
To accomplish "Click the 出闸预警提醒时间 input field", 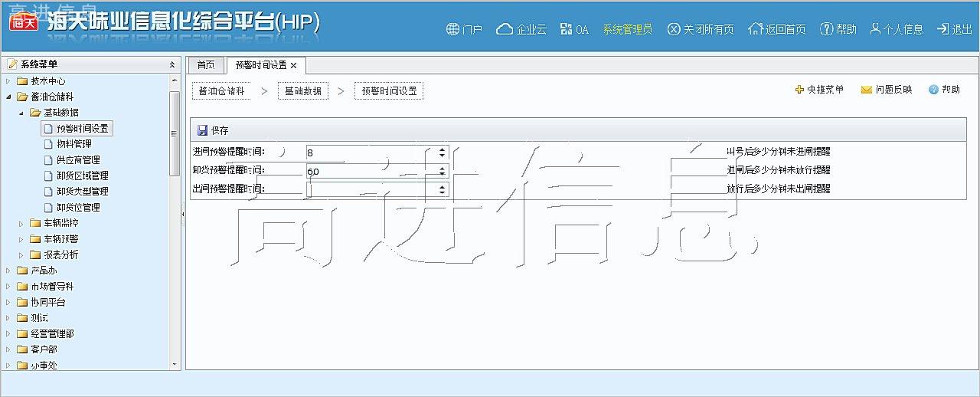I will pos(371,189).
